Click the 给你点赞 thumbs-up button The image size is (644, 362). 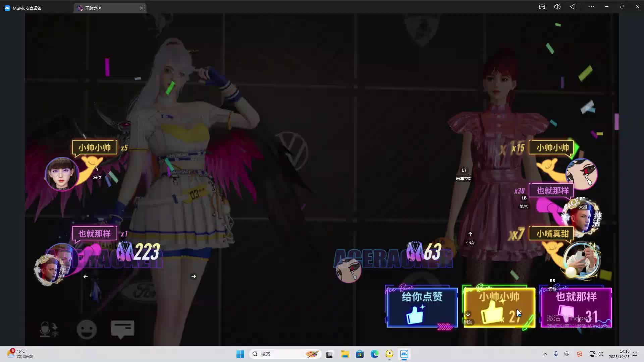click(x=422, y=307)
